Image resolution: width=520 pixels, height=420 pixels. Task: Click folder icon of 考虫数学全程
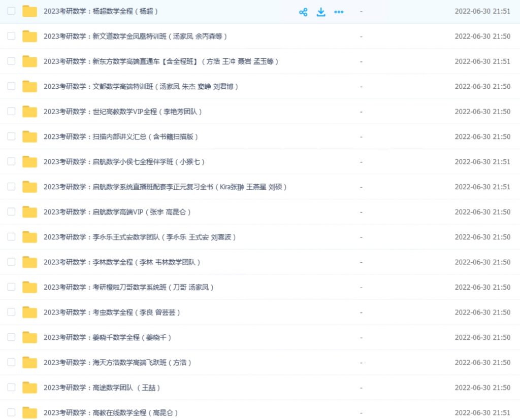29,312
